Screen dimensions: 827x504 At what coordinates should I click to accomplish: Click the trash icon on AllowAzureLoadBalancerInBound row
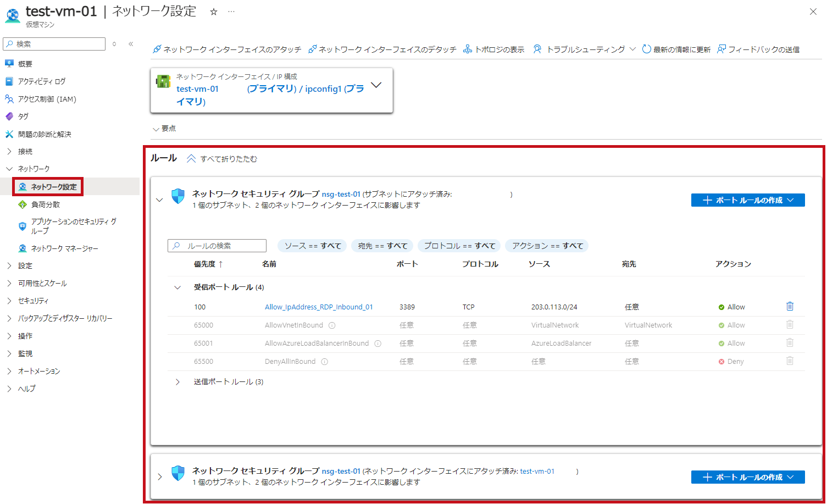click(790, 342)
